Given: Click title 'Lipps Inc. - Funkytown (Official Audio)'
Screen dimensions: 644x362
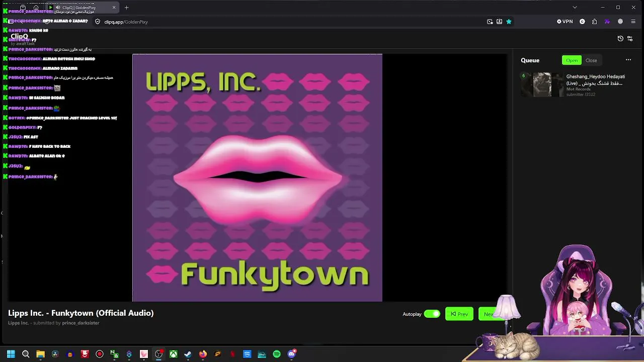Looking at the screenshot, I should (81, 313).
